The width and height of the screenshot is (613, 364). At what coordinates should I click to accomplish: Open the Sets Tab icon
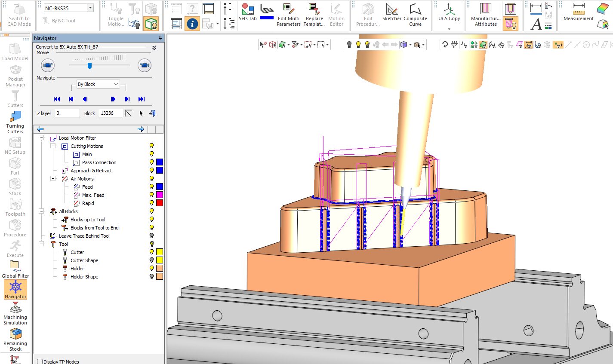pyautogui.click(x=247, y=12)
